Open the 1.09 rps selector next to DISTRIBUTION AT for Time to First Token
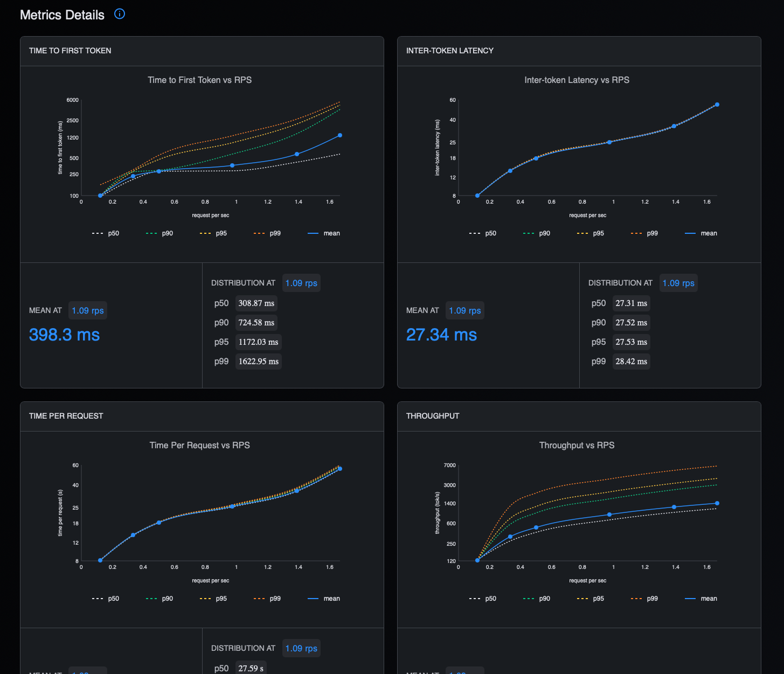The image size is (784, 674). (301, 283)
